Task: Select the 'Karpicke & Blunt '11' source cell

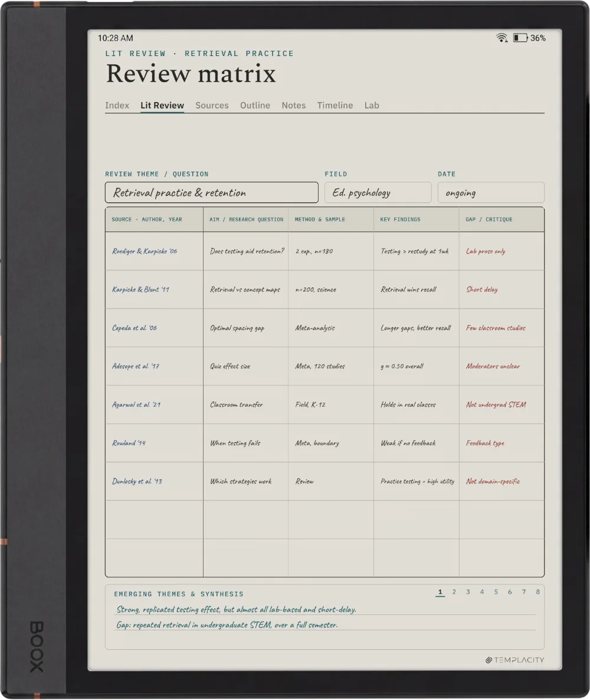Action: pos(155,289)
